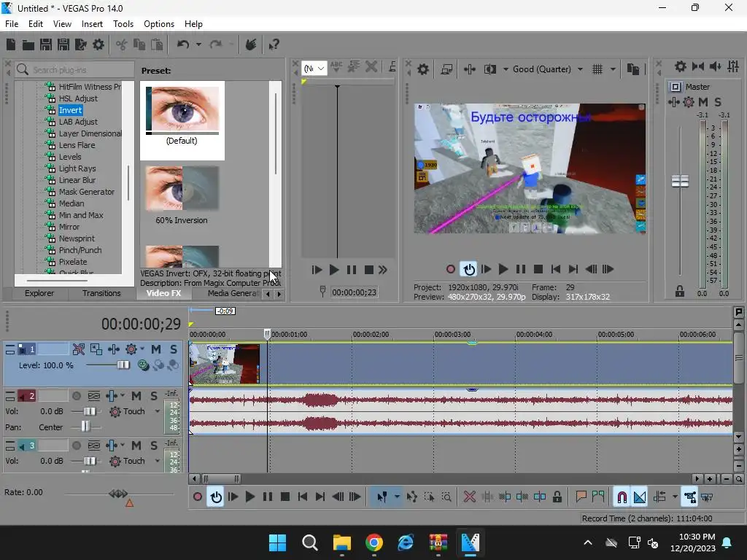Click the Lock Event padlock icon
747x560 pixels.
(x=557, y=497)
